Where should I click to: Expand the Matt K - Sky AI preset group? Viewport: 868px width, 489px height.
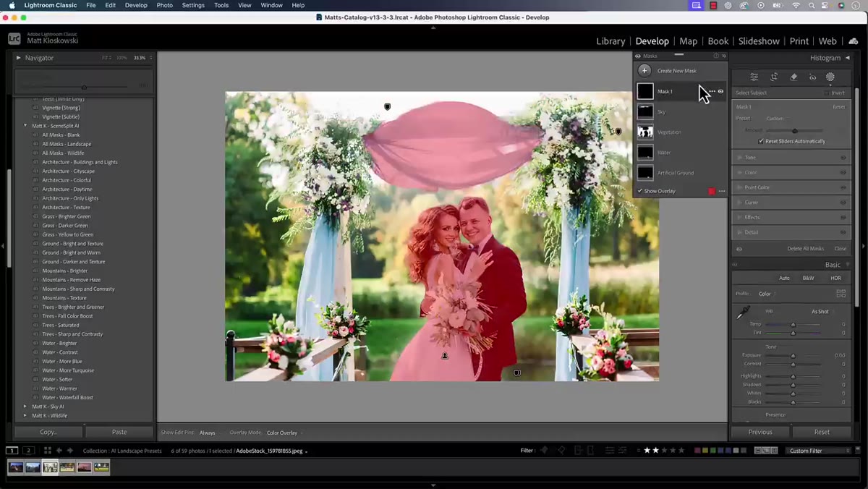25,407
